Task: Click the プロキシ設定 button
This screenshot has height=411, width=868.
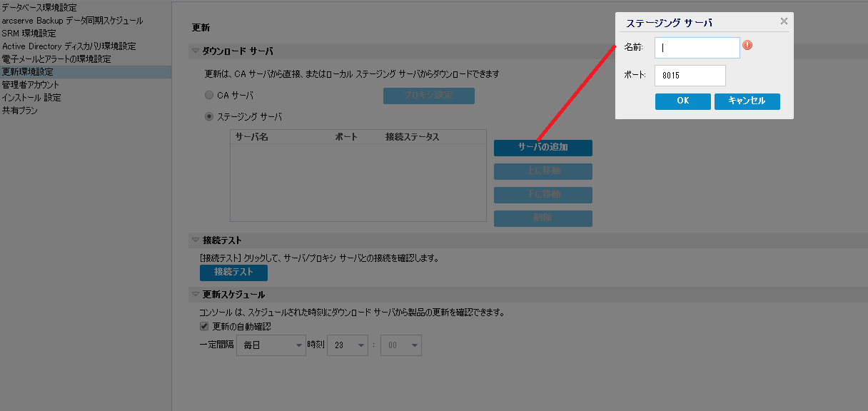Action: pyautogui.click(x=429, y=96)
